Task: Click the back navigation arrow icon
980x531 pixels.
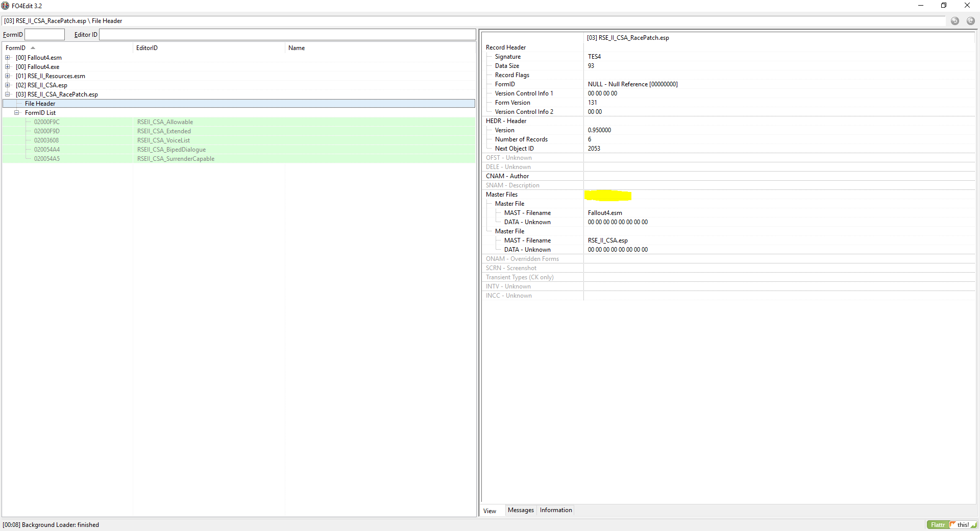Action: (954, 21)
